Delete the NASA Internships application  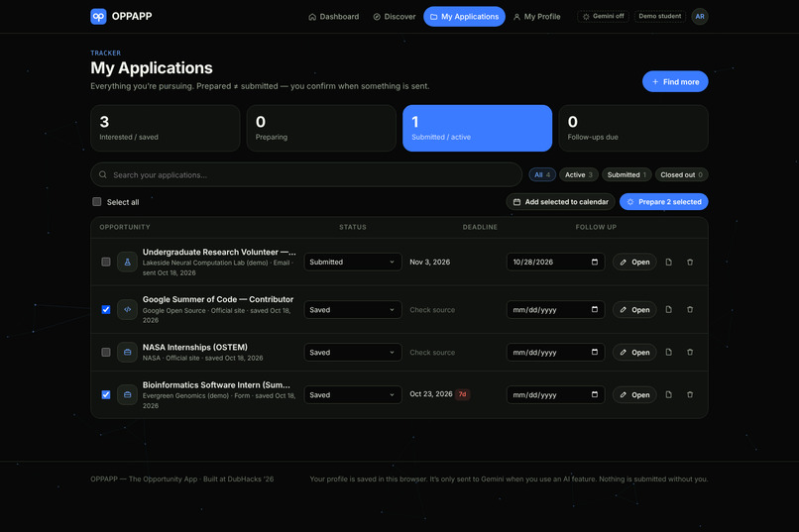[690, 353]
